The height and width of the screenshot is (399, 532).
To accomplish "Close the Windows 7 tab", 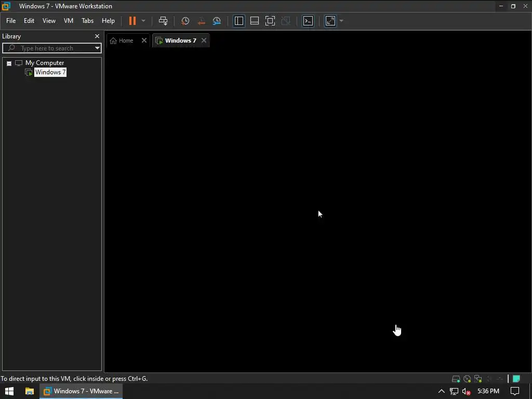I will pos(204,41).
